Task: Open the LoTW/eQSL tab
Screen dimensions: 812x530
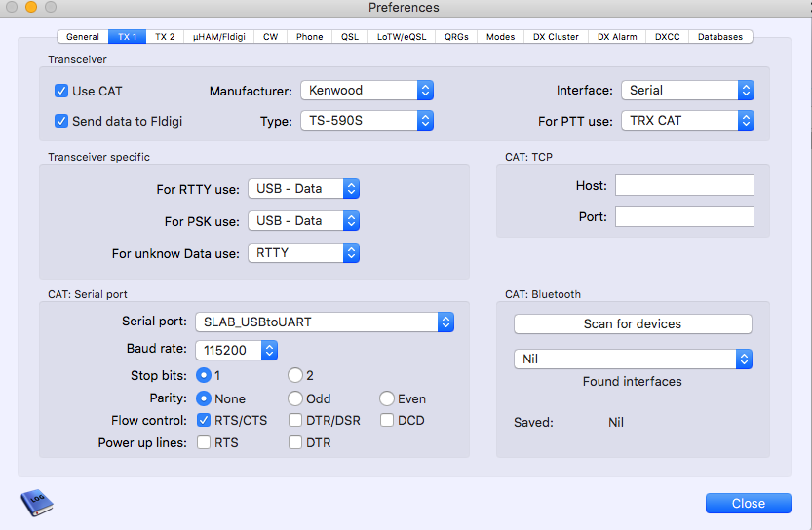Action: click(402, 37)
